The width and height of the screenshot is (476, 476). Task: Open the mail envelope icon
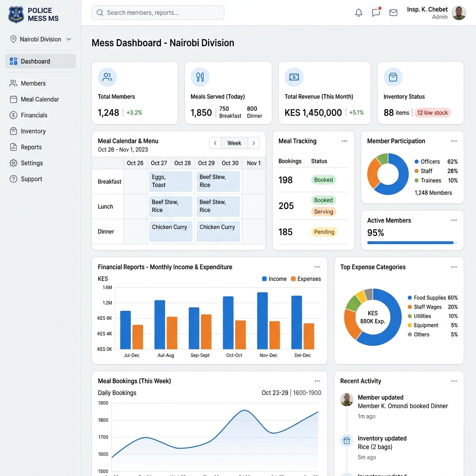[x=393, y=13]
